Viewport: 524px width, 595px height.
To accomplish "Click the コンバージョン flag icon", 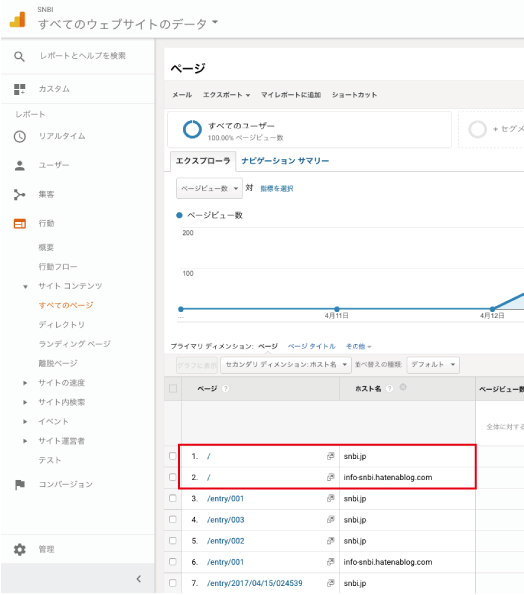I will pos(19,485).
